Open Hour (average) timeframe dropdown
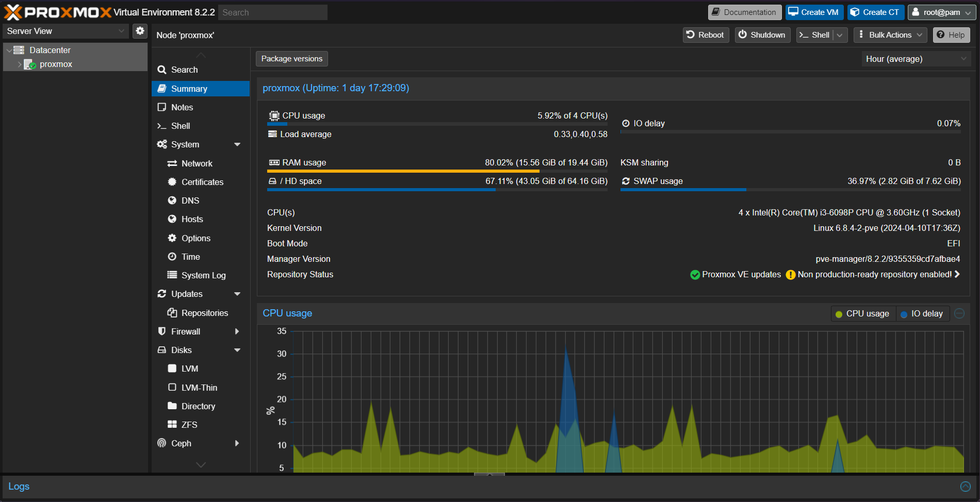This screenshot has height=502, width=980. (917, 59)
